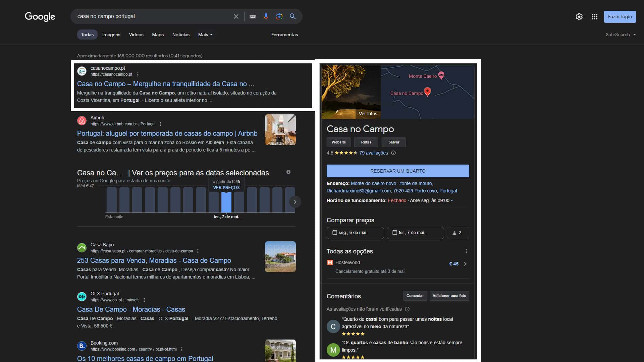Image resolution: width=644 pixels, height=362 pixels.
Task: Open the SafeSearch dropdown
Action: click(621, 35)
